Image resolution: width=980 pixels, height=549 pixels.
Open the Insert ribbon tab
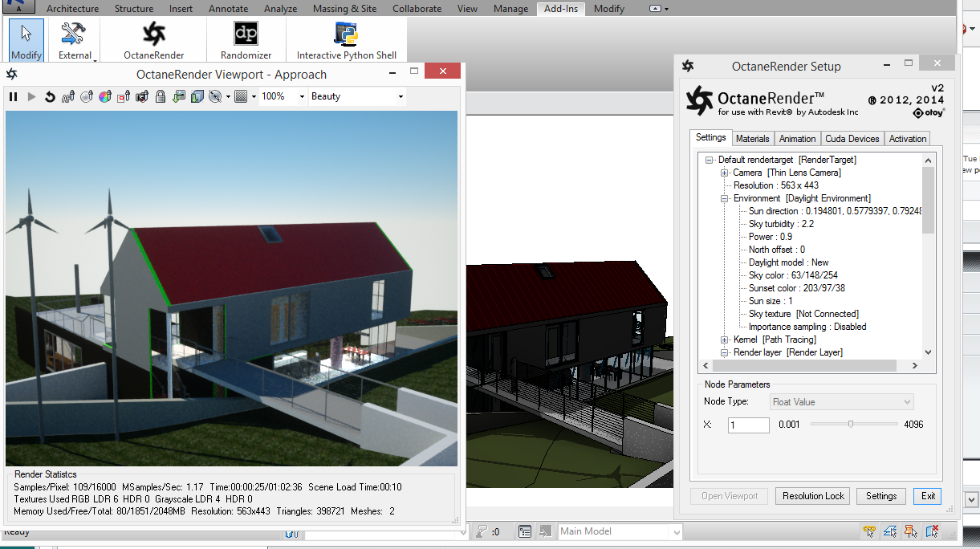click(x=181, y=9)
